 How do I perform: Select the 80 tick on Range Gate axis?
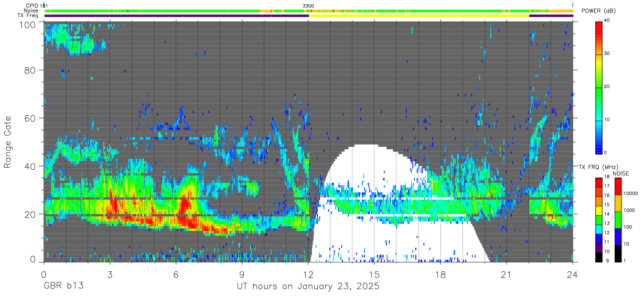pos(30,70)
